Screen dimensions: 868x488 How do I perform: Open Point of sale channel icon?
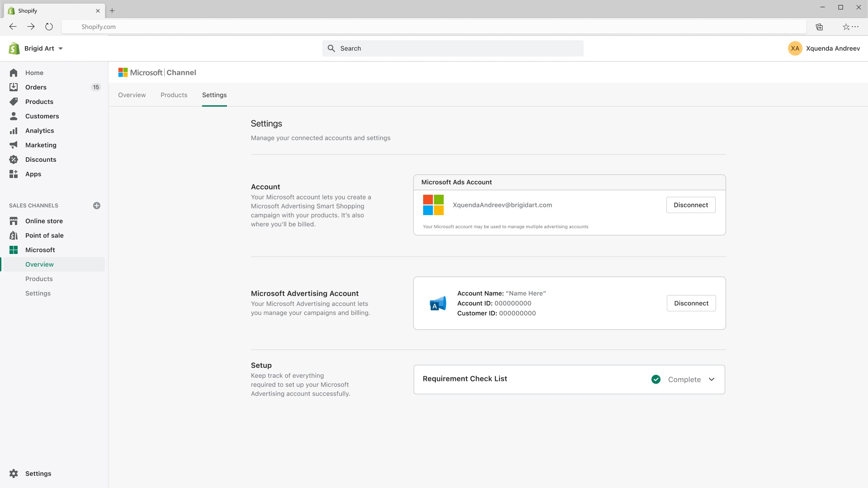click(x=14, y=235)
